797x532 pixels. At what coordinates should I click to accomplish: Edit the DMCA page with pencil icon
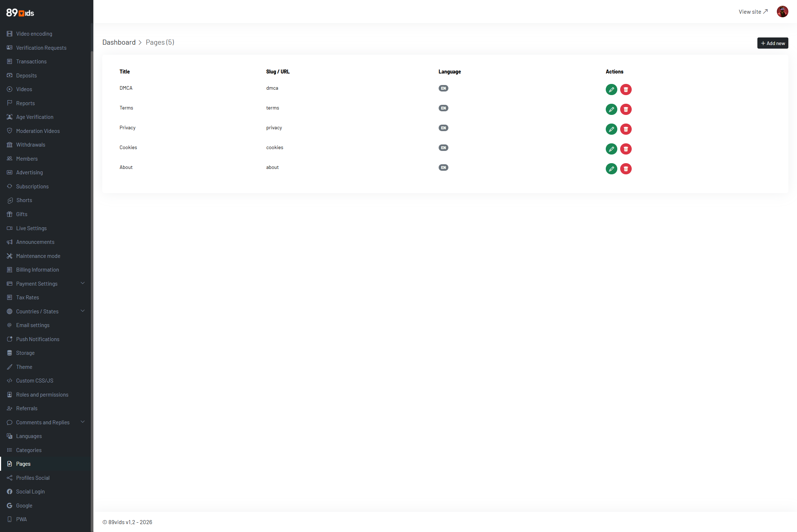point(611,90)
